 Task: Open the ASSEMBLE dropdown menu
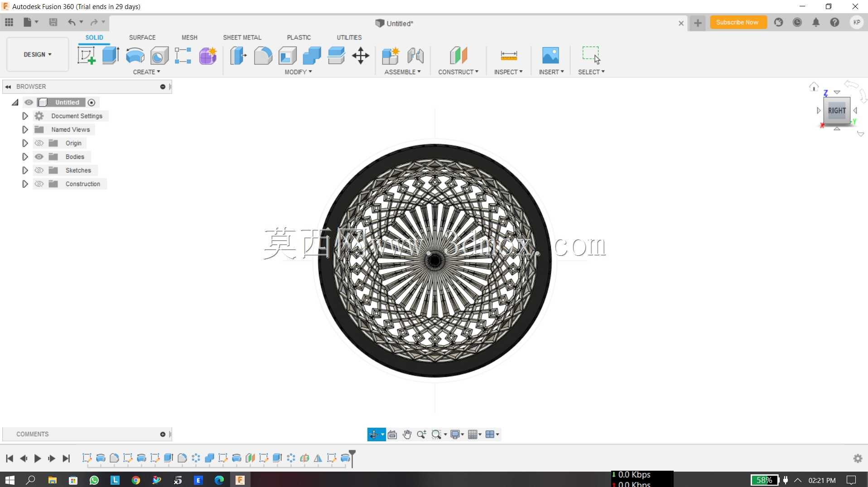pyautogui.click(x=402, y=72)
